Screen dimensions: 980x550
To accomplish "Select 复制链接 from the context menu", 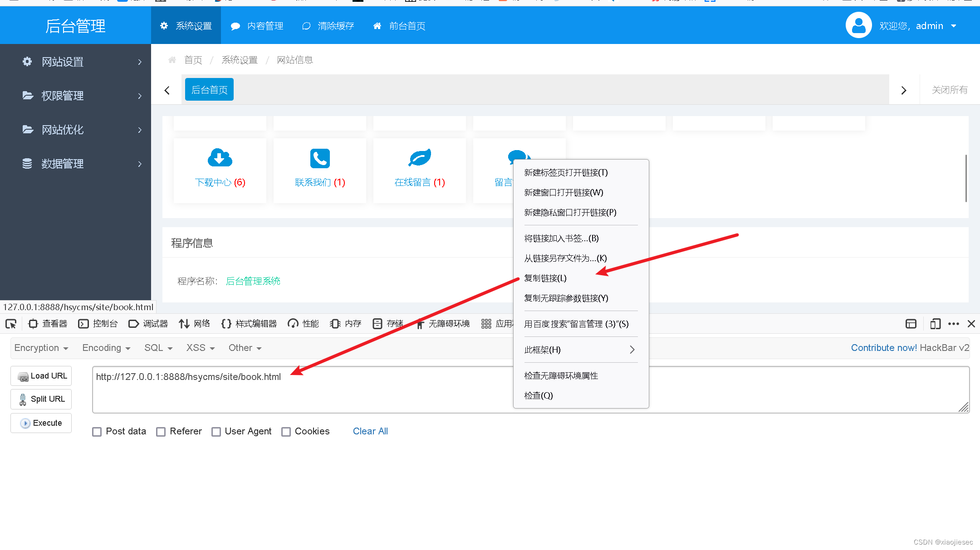I will (x=545, y=278).
